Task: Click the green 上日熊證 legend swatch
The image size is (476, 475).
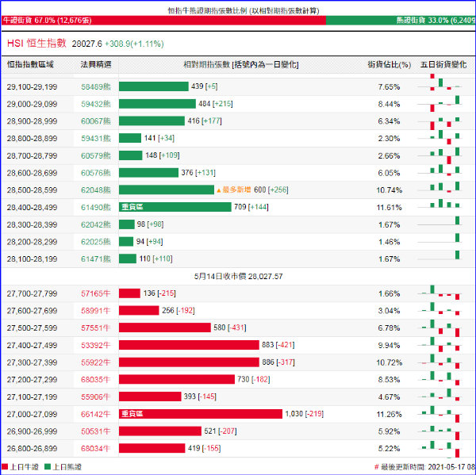Action: (x=48, y=467)
